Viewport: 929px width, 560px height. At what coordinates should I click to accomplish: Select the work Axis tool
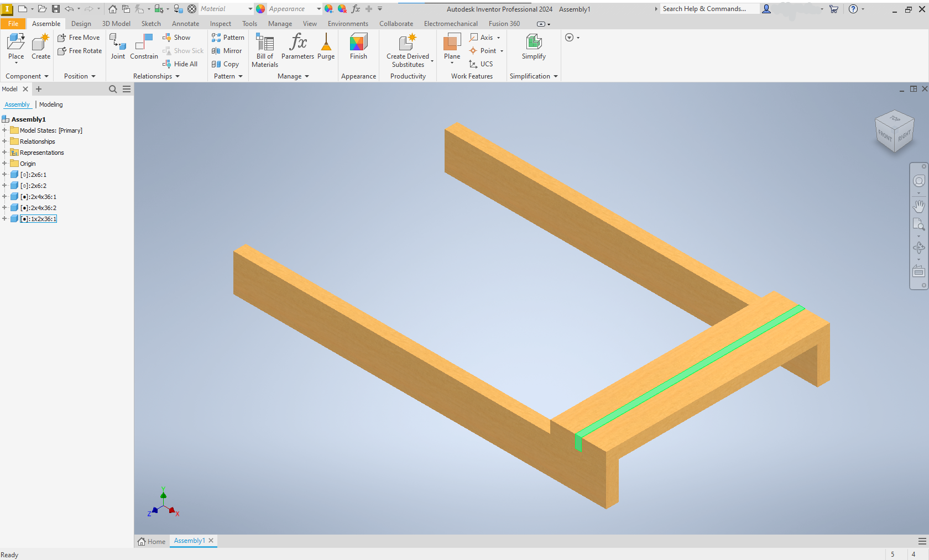(484, 38)
